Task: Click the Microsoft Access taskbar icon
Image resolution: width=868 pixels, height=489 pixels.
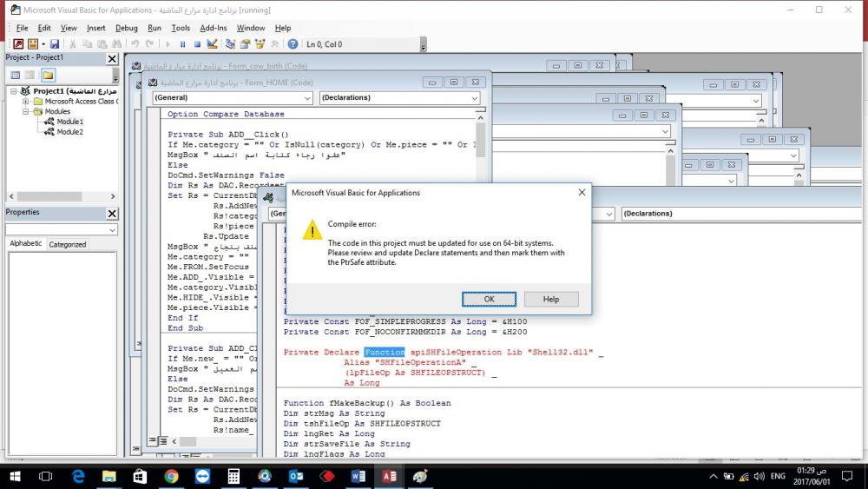Action: coord(389,476)
